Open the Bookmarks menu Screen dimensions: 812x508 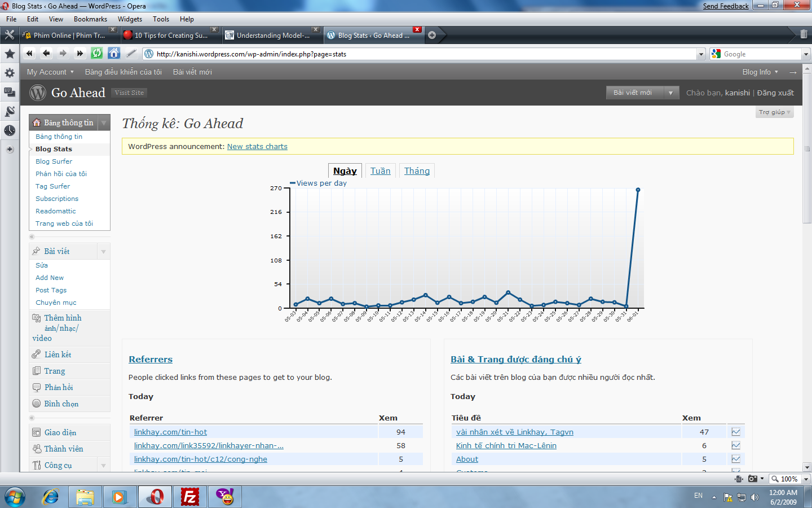point(90,19)
